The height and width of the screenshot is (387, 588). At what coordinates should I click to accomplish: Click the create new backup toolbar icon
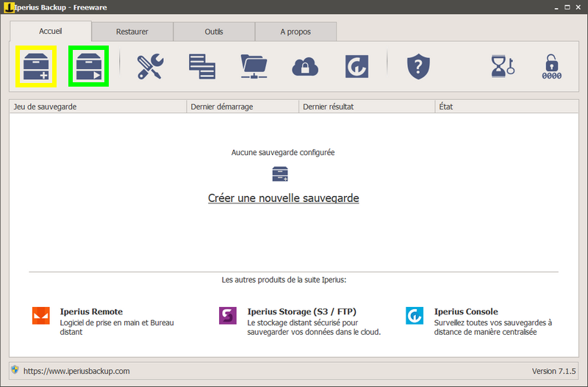click(x=36, y=66)
